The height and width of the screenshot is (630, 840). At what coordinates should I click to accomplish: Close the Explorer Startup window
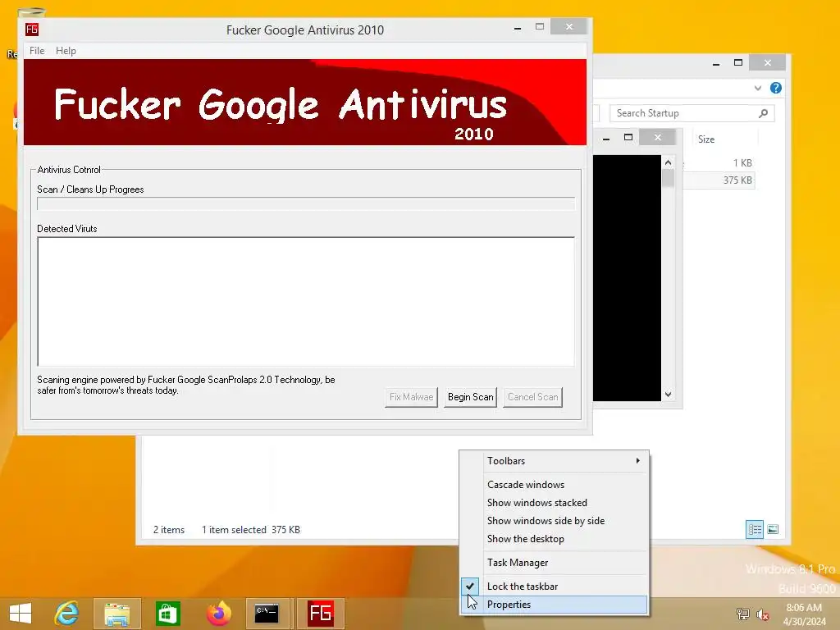coord(768,62)
